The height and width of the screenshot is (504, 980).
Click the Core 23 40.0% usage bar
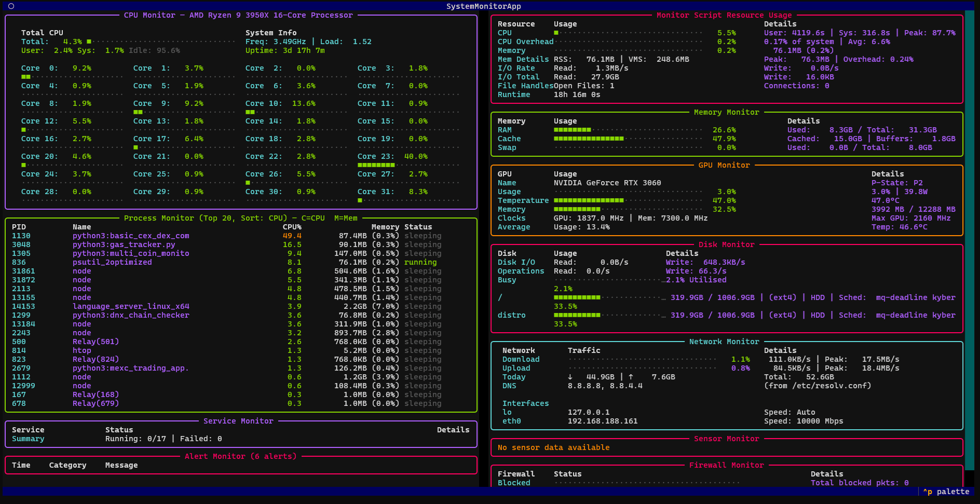[x=409, y=165]
